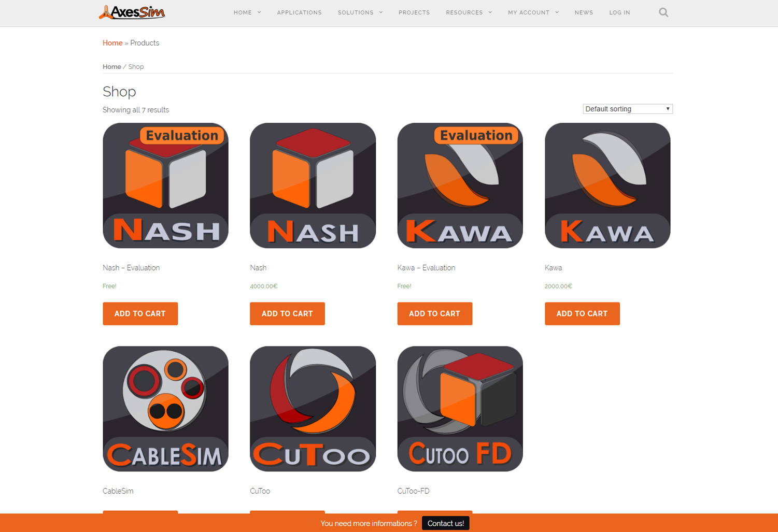Add Kawa – Evaluation to cart
This screenshot has width=778, height=532.
434,313
